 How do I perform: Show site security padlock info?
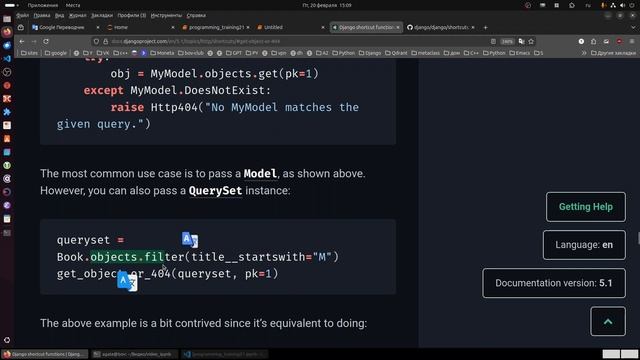[105, 41]
